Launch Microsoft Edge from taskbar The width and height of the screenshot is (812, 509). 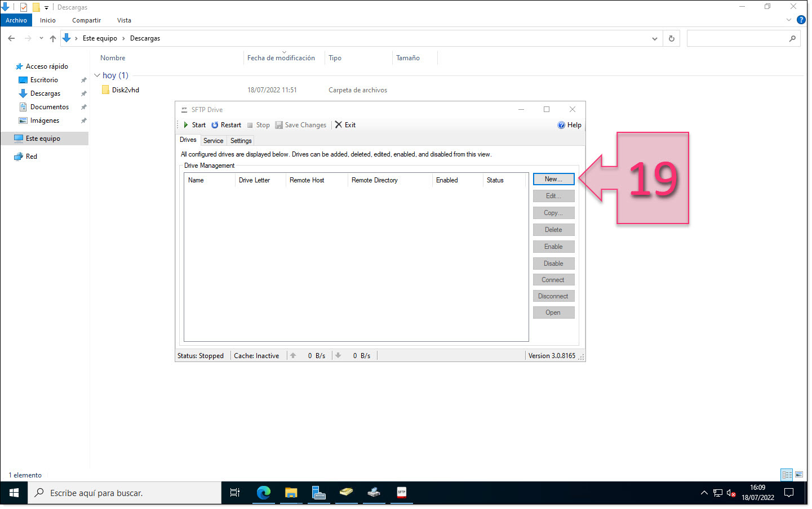pos(263,493)
